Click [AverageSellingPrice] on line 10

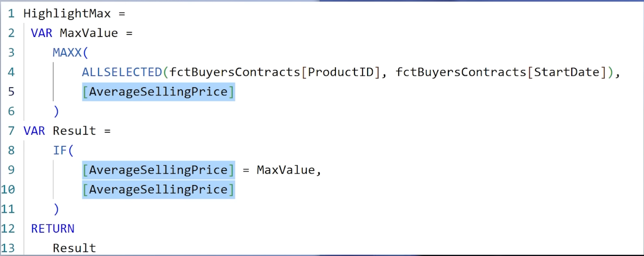[x=158, y=189]
